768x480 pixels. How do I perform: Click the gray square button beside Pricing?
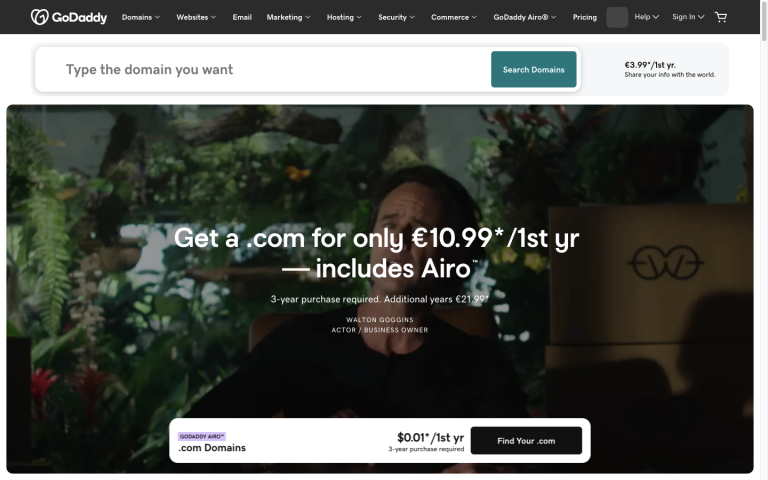point(617,17)
